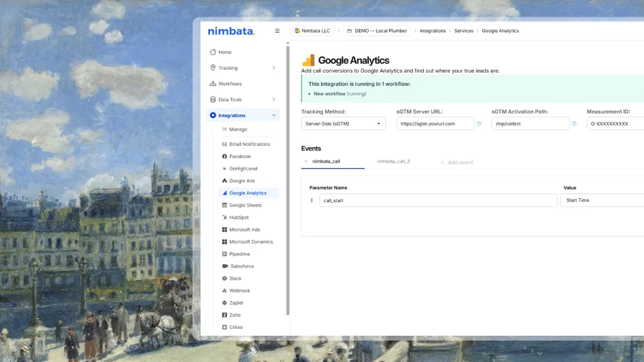
Task: Select Webhook in the integrations list
Action: click(240, 291)
